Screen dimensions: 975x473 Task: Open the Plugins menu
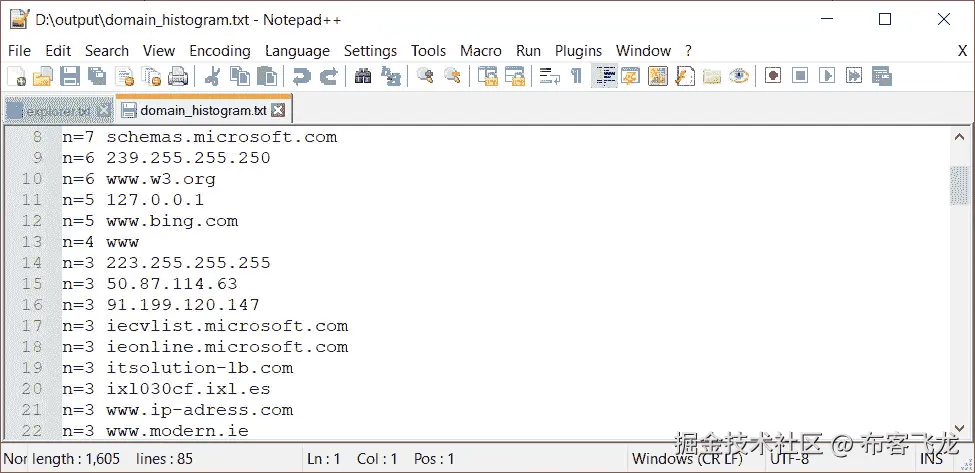click(x=579, y=51)
